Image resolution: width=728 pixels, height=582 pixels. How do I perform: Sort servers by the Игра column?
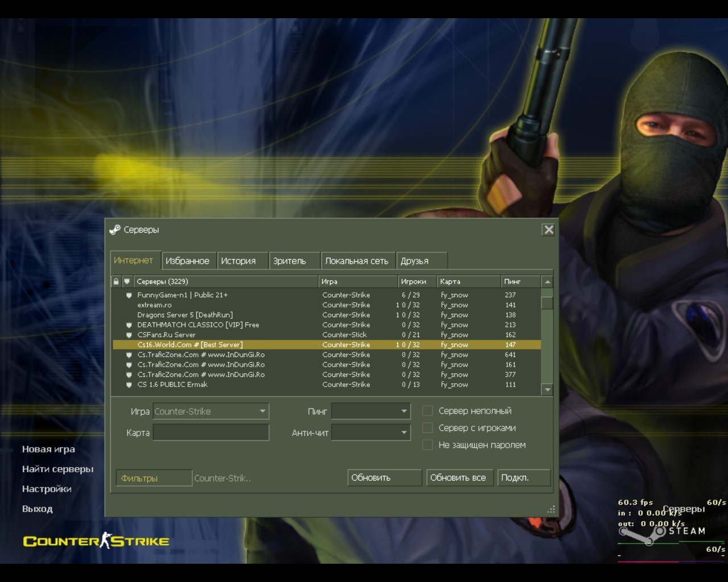point(358,281)
